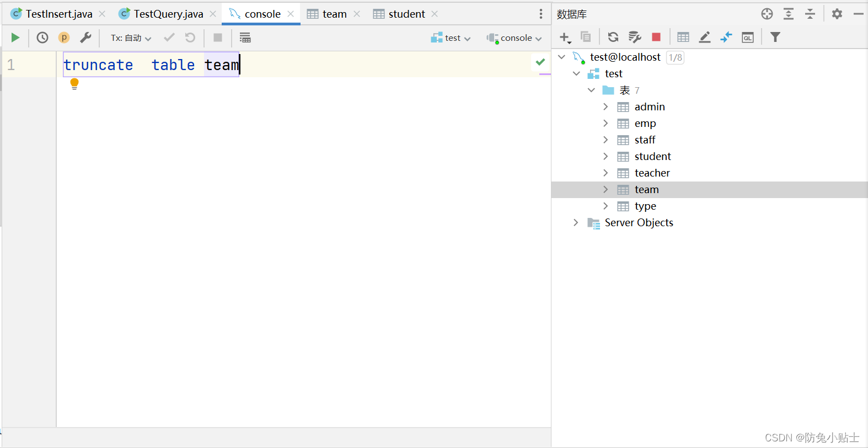868x448 pixels.
Task: Click the commit checkmark icon
Action: [169, 38]
